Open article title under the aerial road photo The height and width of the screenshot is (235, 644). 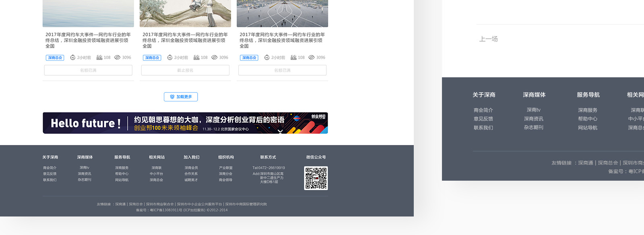pos(282,40)
